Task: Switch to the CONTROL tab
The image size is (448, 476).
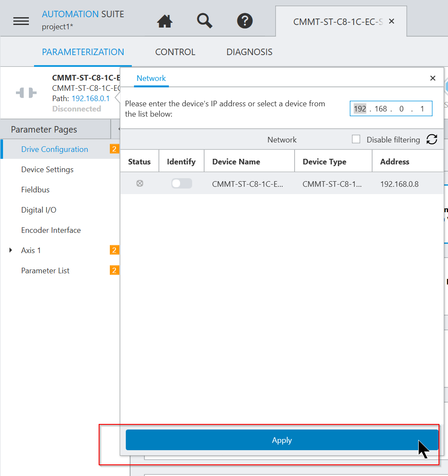Action: click(175, 52)
